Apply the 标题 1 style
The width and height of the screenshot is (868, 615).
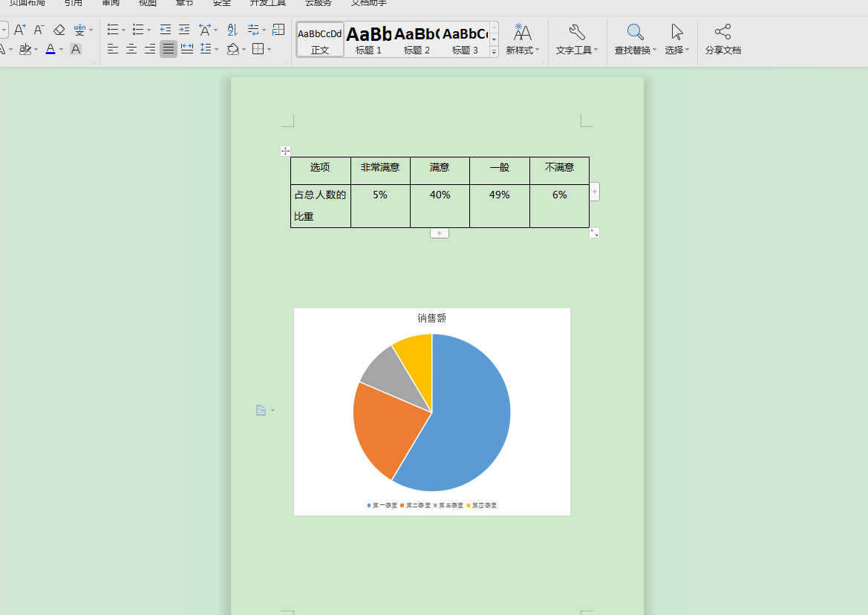(368, 39)
